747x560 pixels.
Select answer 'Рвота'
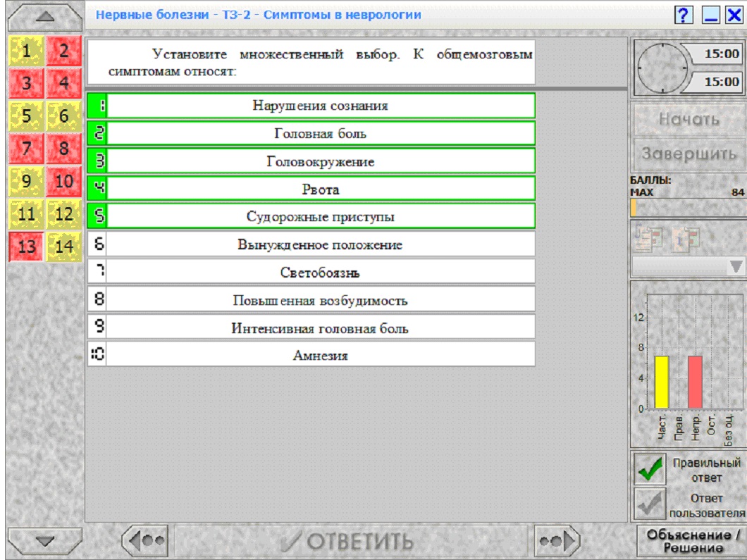click(x=311, y=189)
